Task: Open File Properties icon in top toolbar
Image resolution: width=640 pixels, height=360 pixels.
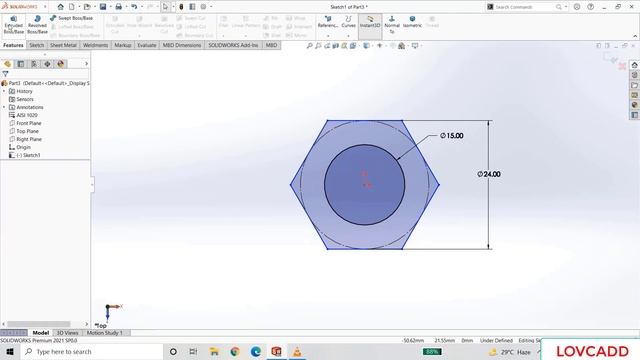Action: [x=192, y=7]
